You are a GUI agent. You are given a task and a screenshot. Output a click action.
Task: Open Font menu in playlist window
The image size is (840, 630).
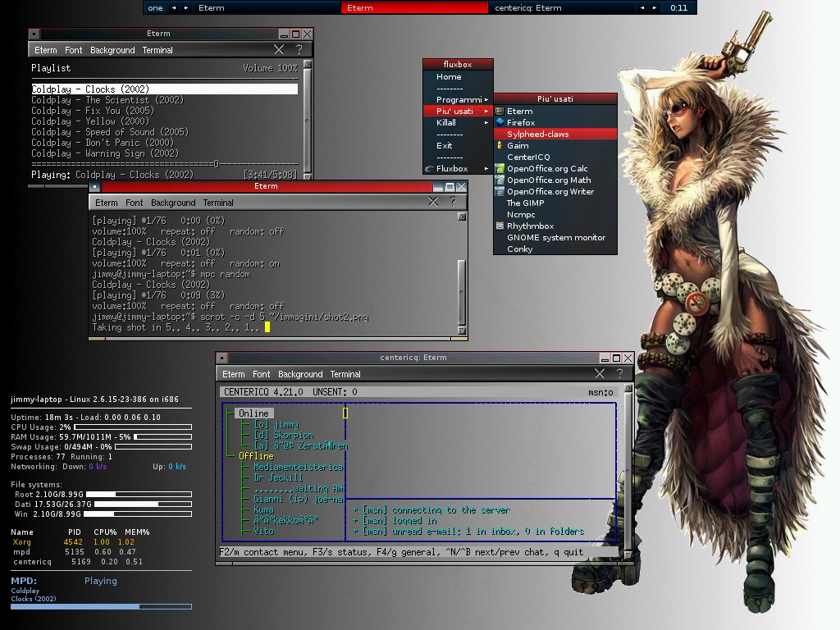73,50
